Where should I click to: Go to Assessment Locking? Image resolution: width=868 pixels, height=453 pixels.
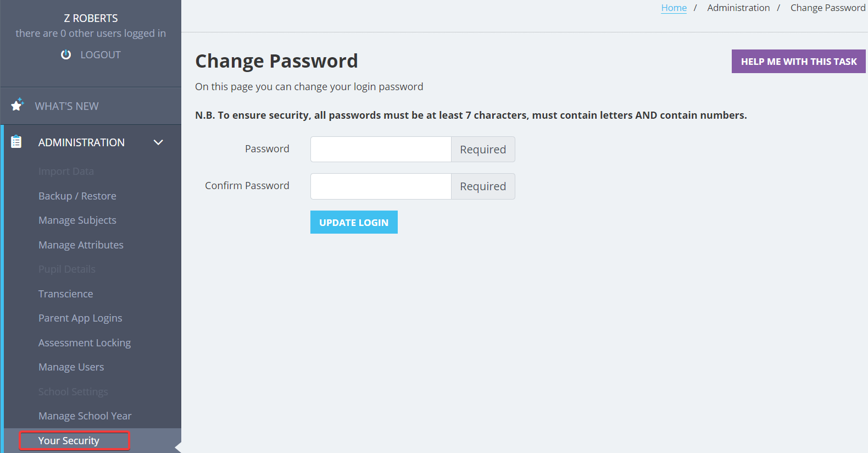click(85, 343)
